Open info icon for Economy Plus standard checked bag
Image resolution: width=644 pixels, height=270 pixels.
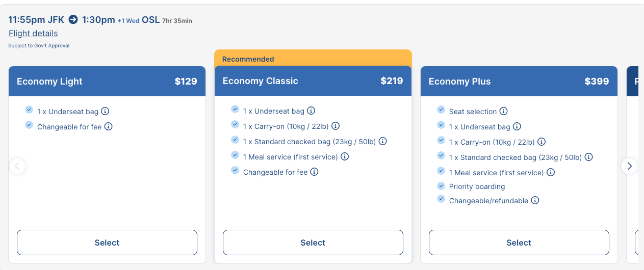coord(588,157)
